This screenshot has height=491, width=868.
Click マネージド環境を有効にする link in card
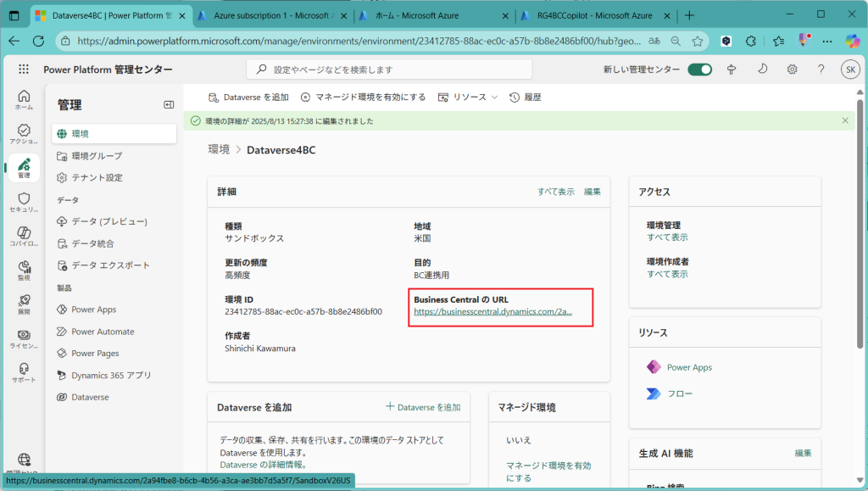(548, 471)
